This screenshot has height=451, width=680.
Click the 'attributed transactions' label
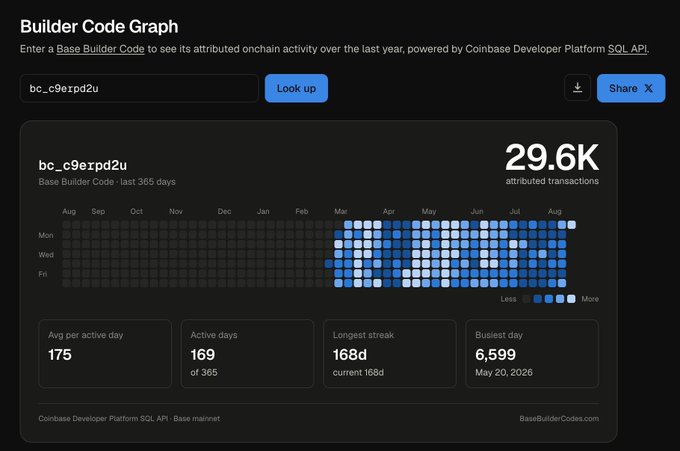(552, 181)
